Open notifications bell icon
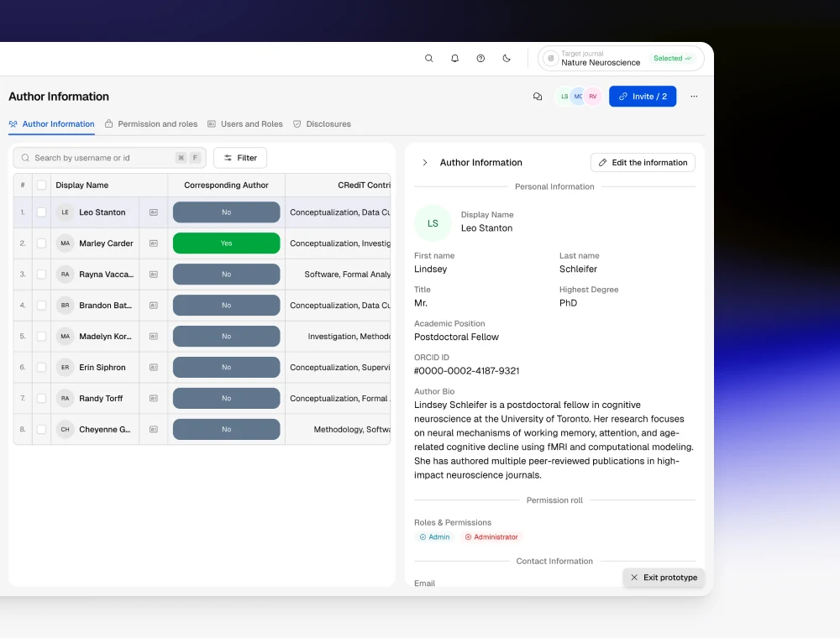This screenshot has height=638, width=840. click(454, 58)
